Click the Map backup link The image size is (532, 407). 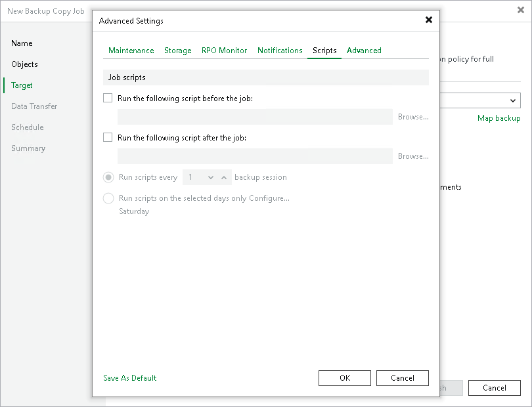click(x=499, y=118)
